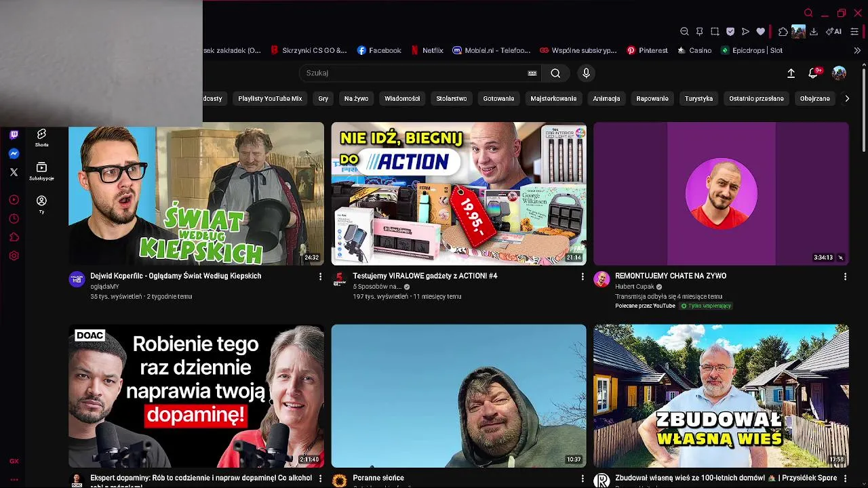The height and width of the screenshot is (488, 868).
Task: Select the Ostatnio przesłane chip
Action: [x=756, y=98]
